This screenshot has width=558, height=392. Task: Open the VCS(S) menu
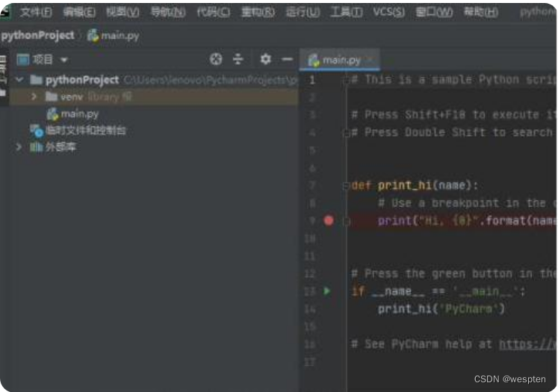[x=388, y=13]
